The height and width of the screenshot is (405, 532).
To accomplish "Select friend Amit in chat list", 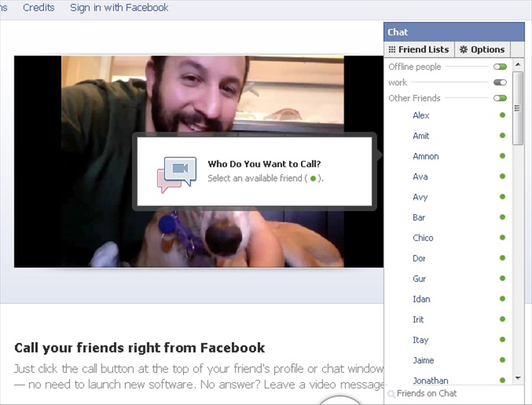I will (421, 136).
